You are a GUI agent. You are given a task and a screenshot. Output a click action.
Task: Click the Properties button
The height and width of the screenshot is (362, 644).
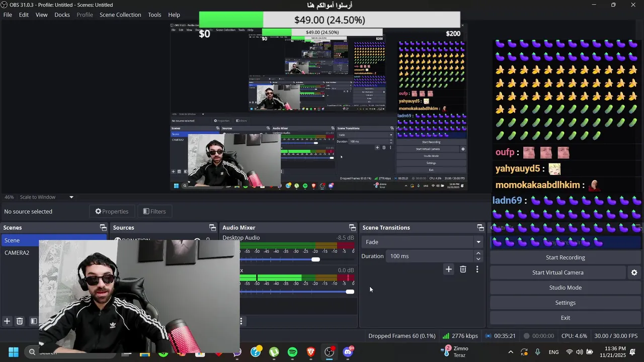(112, 212)
